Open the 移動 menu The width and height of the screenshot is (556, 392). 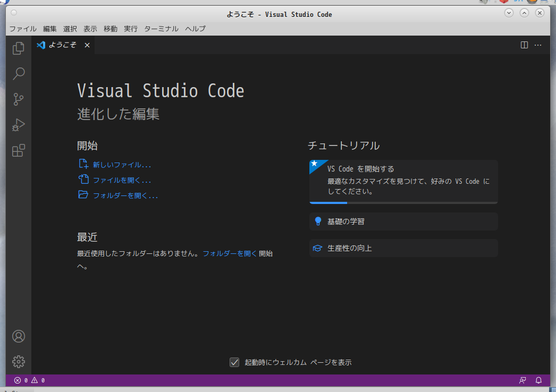[110, 29]
